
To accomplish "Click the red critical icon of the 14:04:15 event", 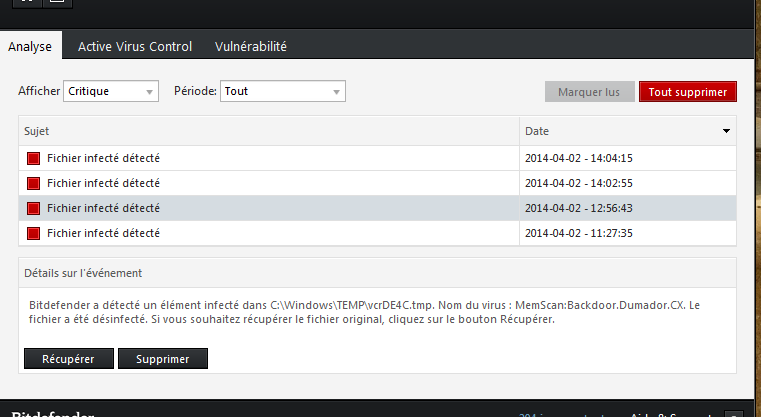I will click(x=33, y=158).
